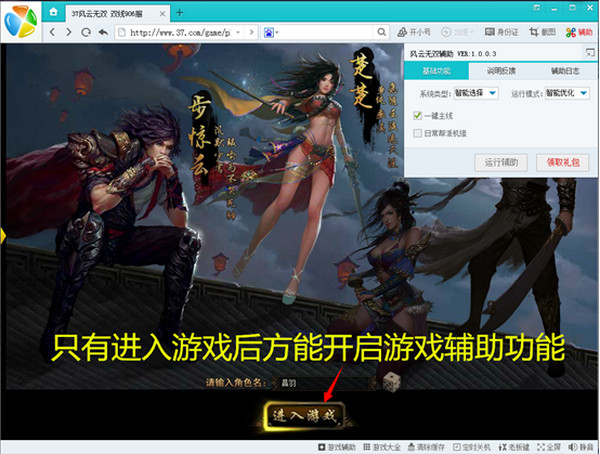Screen dimensions: 600x454
Task: Click 定时关机 in the status bar
Action: point(472,447)
